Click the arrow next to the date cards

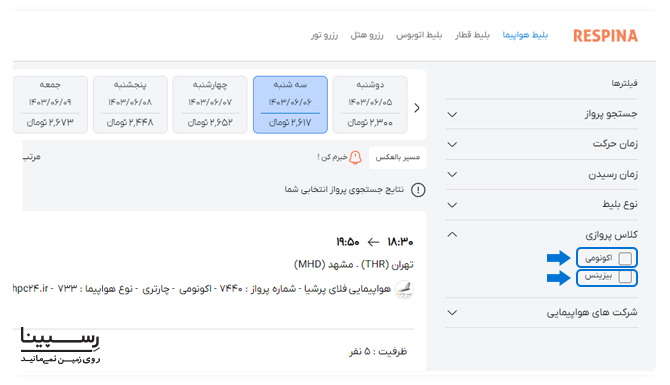pyautogui.click(x=417, y=108)
